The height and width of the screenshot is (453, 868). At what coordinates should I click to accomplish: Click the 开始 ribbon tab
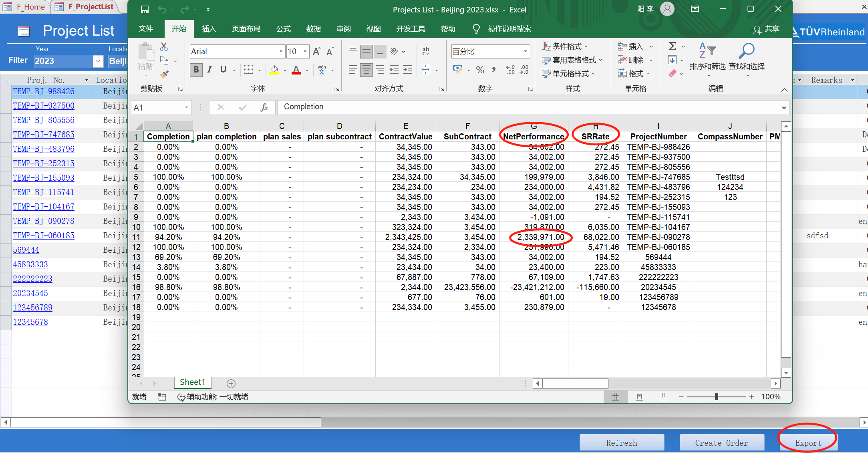(x=179, y=29)
